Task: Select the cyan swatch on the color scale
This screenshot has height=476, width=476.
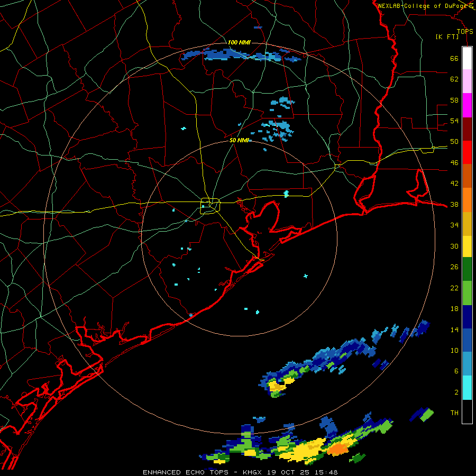Action: click(467, 388)
